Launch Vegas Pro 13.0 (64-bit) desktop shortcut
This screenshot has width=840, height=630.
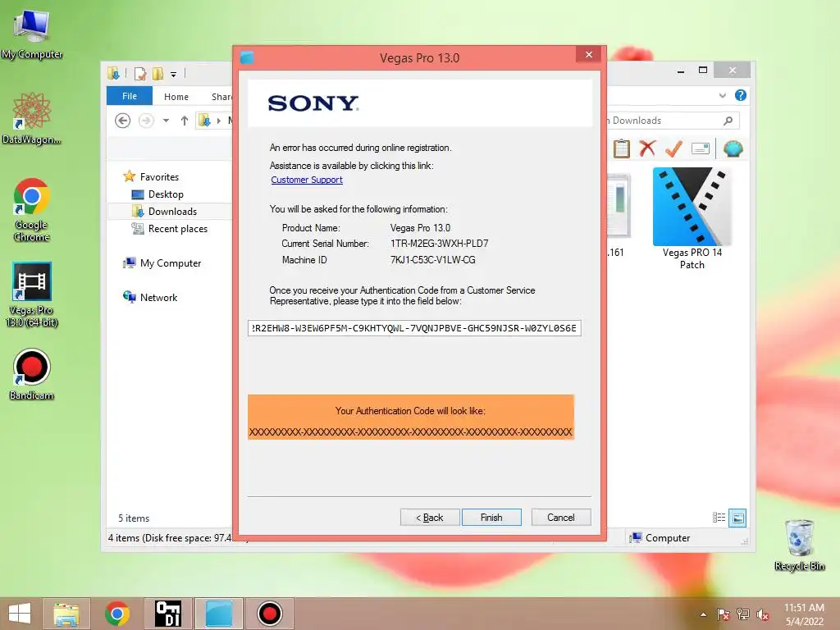32,294
